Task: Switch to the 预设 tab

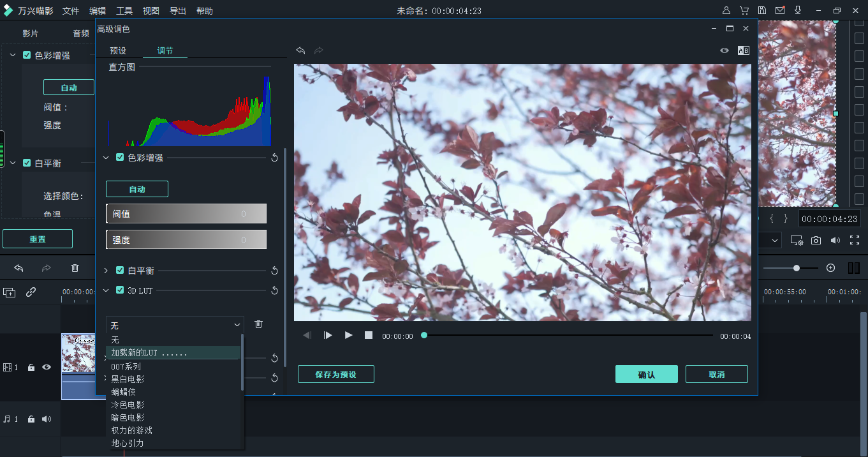Action: (x=117, y=50)
